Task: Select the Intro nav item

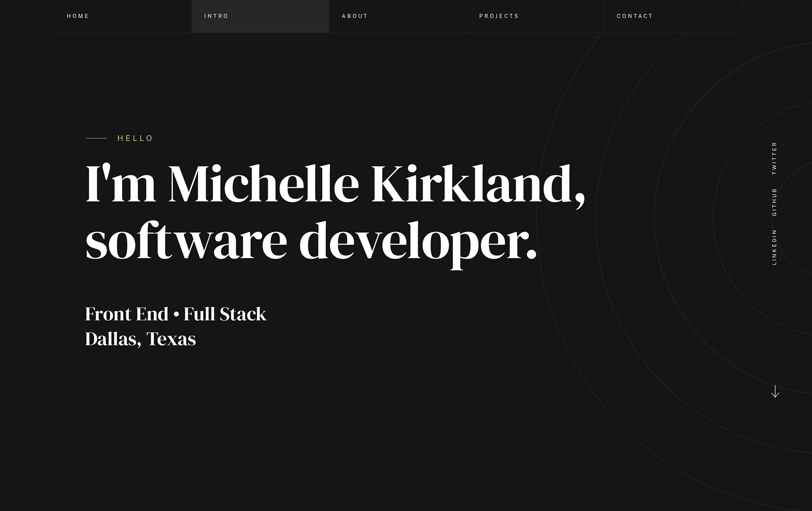Action: (x=260, y=16)
